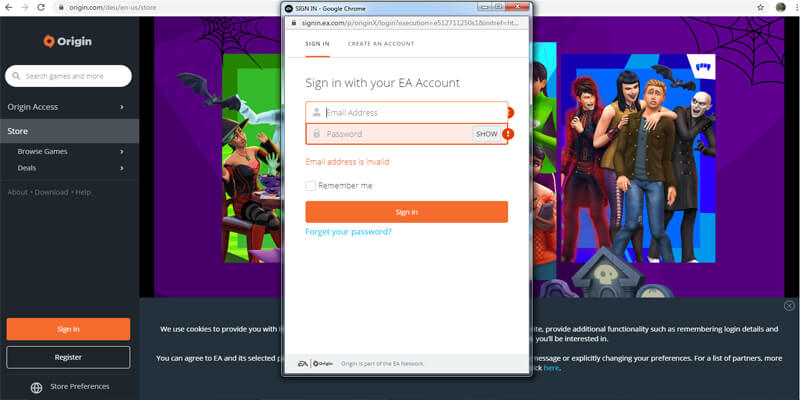Show the password with SHOW button
800x400 pixels.
tap(487, 134)
